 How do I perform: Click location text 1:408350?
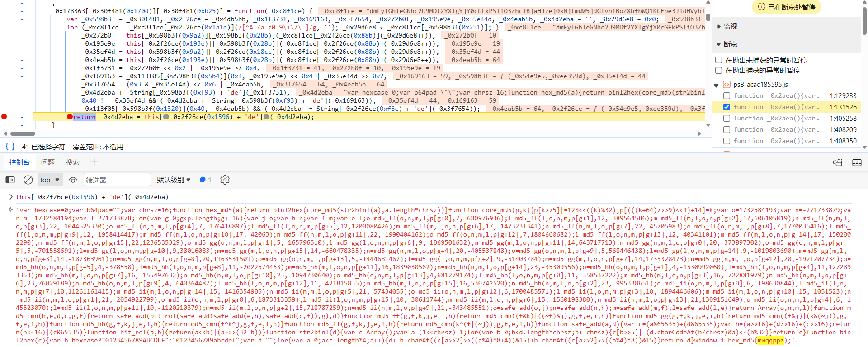coord(843,141)
